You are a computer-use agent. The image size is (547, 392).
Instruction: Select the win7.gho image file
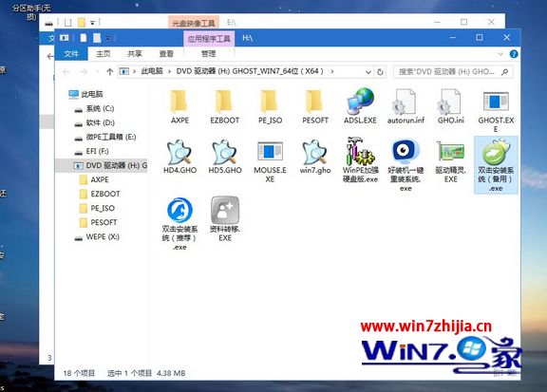[x=314, y=157]
